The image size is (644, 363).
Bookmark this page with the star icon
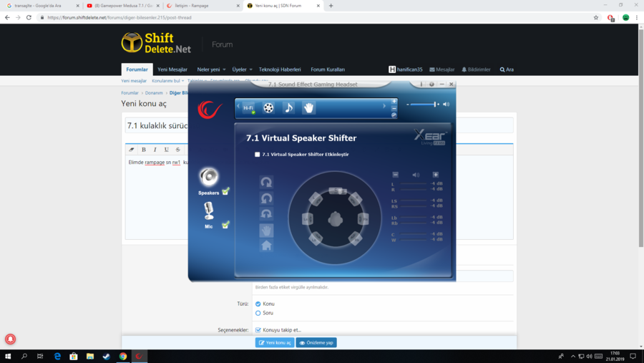(x=596, y=18)
